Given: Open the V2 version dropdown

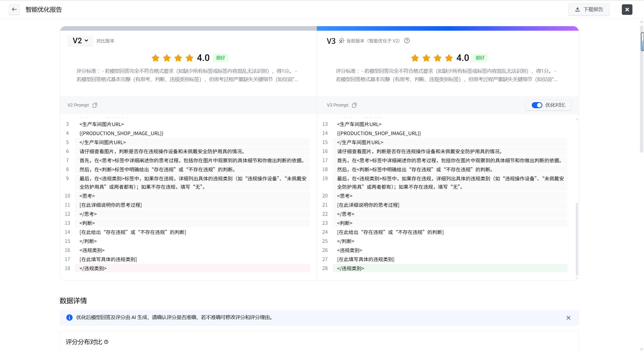Looking at the screenshot, I should 80,41.
